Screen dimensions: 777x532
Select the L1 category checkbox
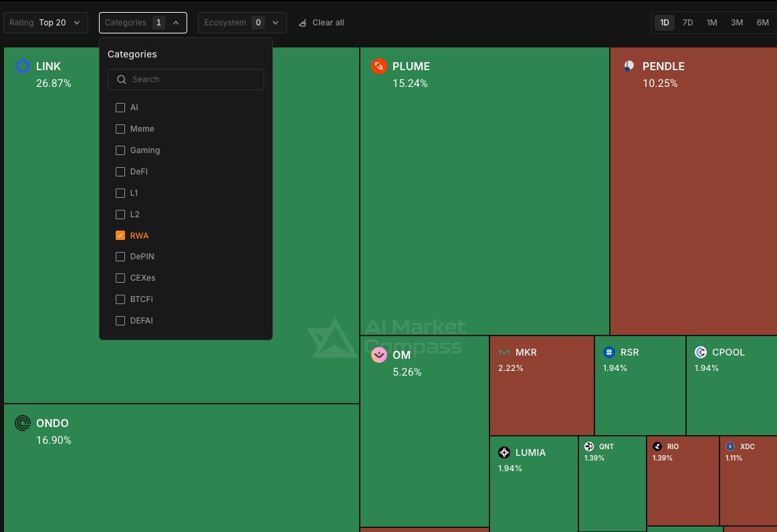pyautogui.click(x=120, y=192)
